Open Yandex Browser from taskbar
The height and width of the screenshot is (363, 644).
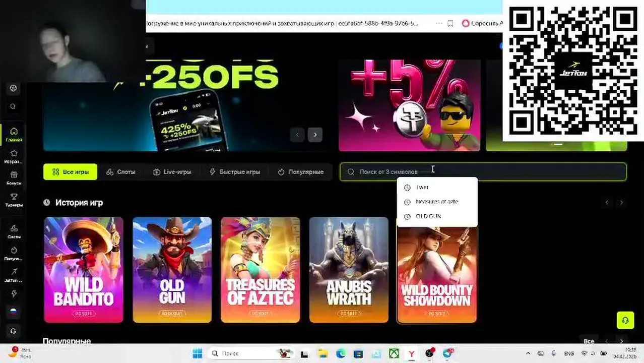[x=412, y=353]
